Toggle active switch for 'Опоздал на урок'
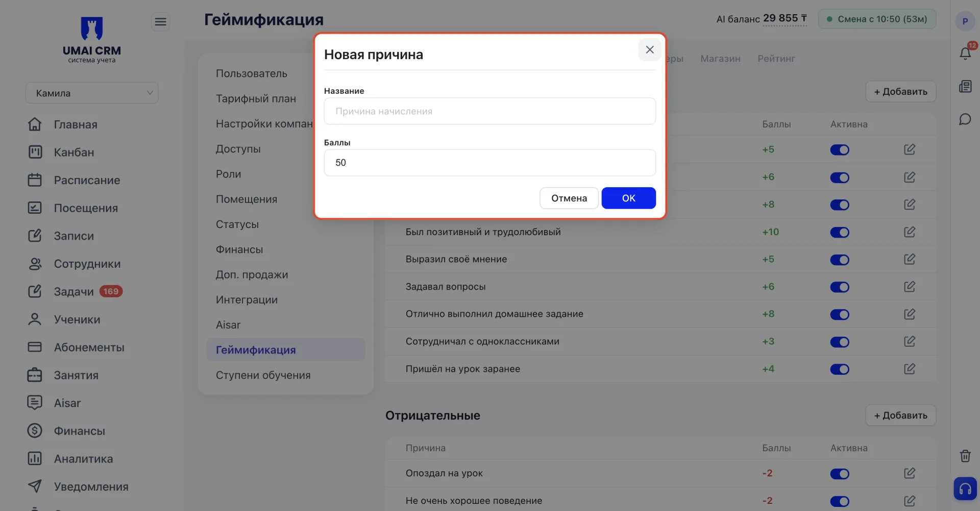980x511 pixels. coord(840,474)
